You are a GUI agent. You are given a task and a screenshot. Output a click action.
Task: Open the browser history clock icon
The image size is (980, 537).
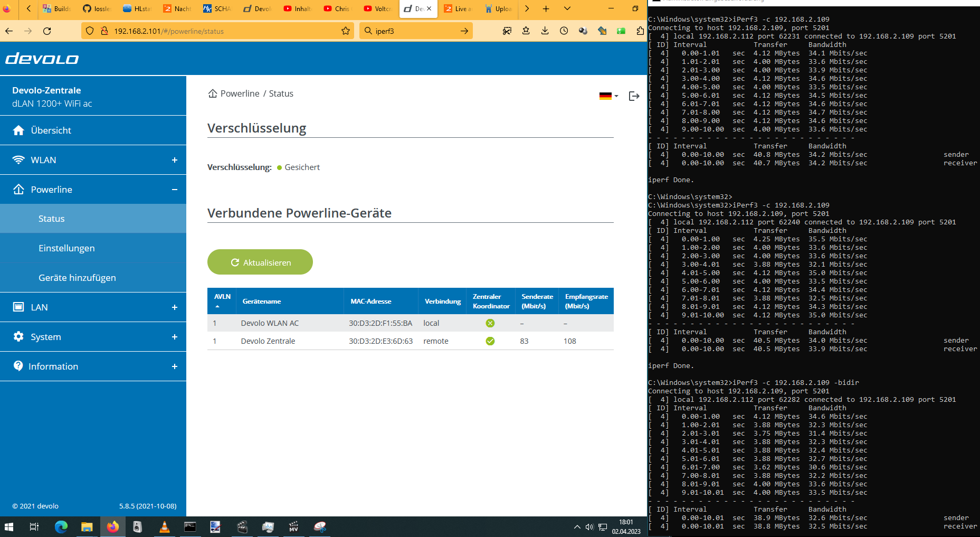[564, 31]
